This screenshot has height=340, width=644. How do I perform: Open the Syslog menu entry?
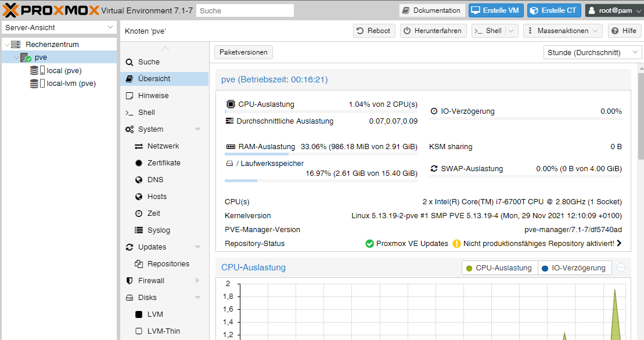(x=164, y=230)
